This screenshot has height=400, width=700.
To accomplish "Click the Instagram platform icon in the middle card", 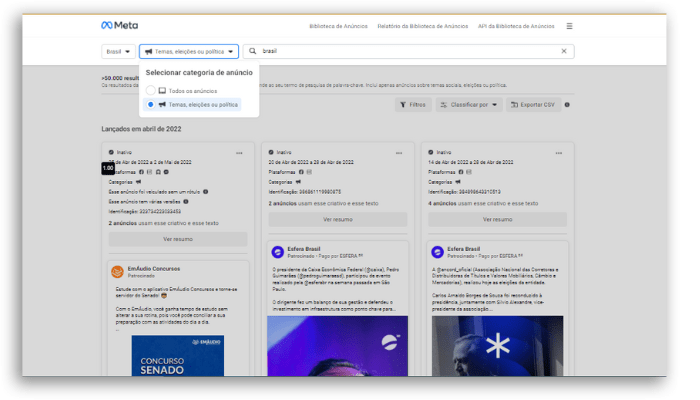I will click(x=309, y=172).
